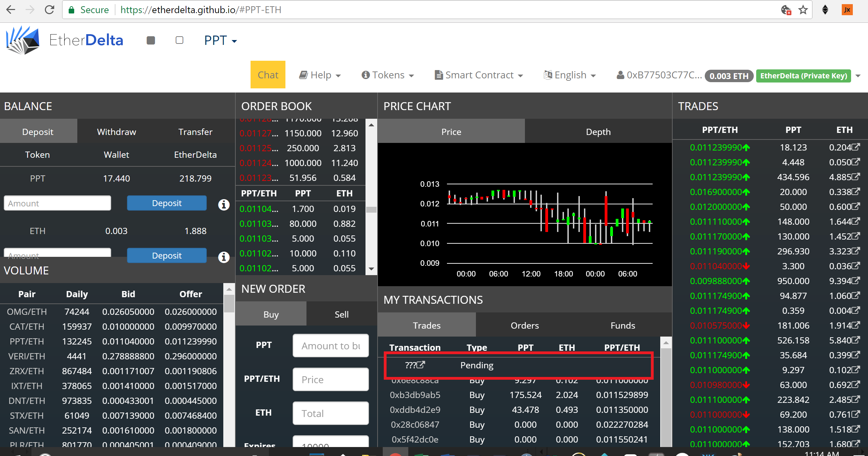
Task: Select the dark theme square icon
Action: point(151,40)
